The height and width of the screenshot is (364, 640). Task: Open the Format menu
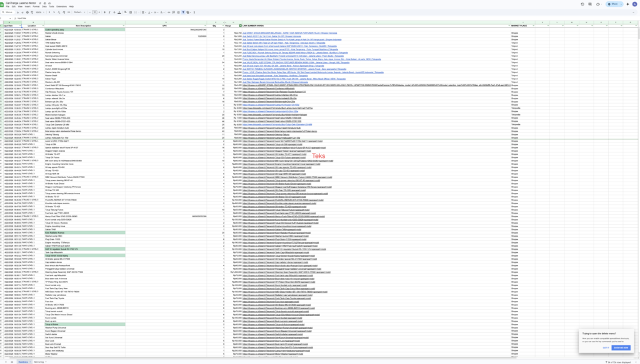[x=36, y=6]
